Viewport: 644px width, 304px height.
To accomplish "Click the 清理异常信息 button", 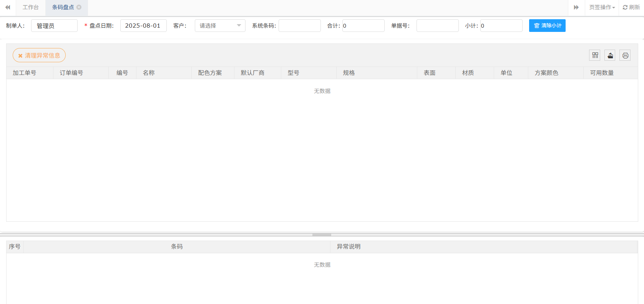I will tap(39, 55).
